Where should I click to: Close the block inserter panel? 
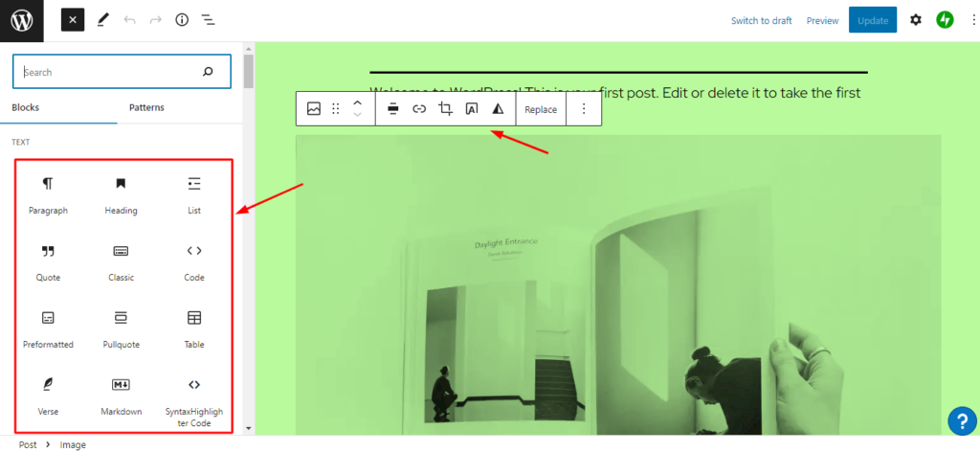click(x=73, y=20)
